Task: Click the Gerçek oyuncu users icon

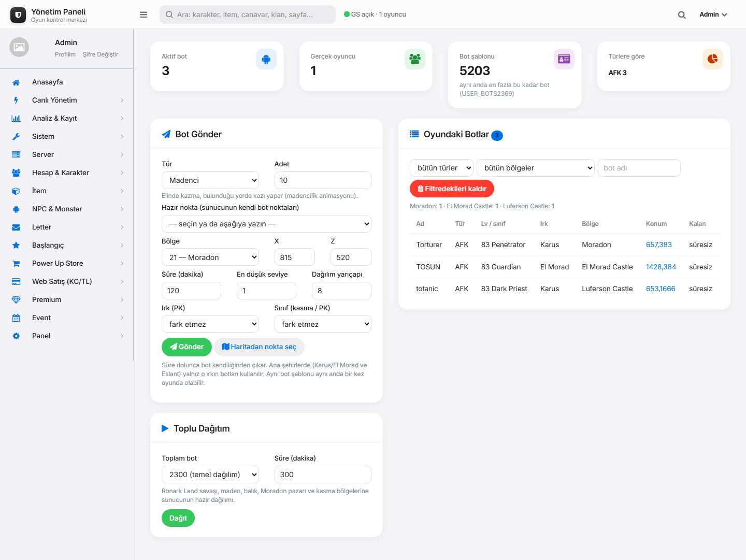Action: tap(415, 59)
